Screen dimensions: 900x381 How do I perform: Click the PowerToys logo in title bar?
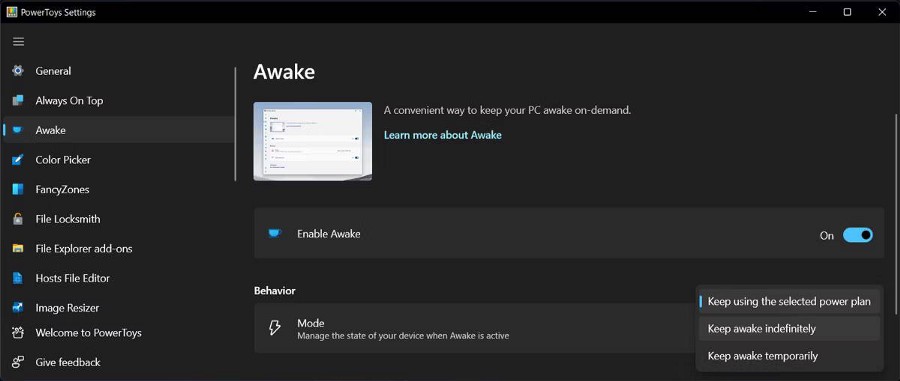[x=11, y=12]
